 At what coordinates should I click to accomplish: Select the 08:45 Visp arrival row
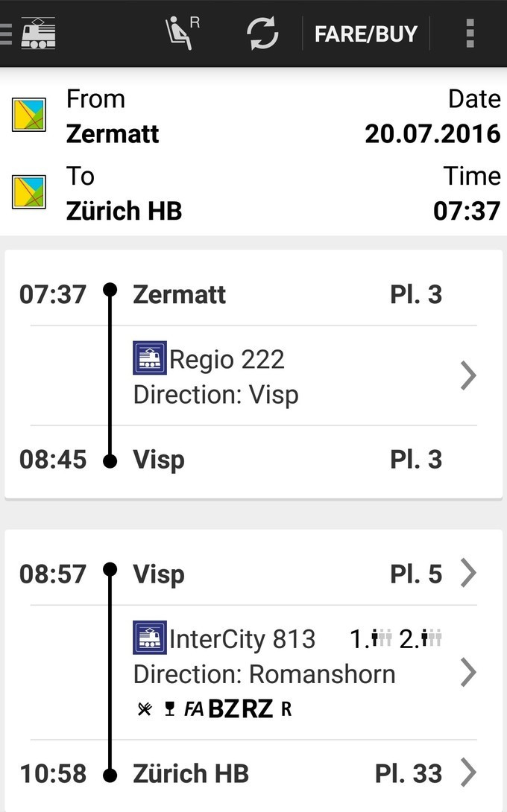(x=246, y=459)
